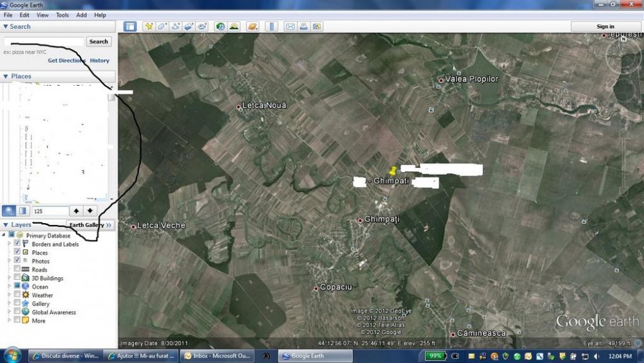Viewport: 644px width, 363px height.
Task: Open the View menu
Action: click(43, 15)
